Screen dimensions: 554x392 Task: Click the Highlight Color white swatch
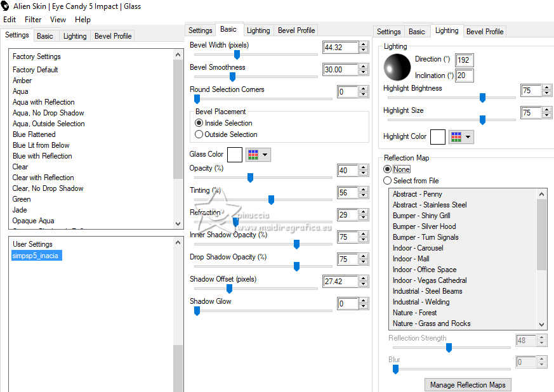pos(438,136)
